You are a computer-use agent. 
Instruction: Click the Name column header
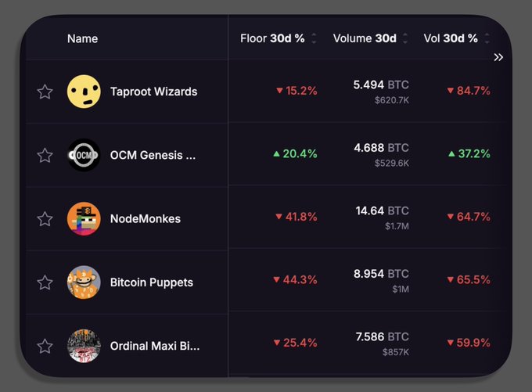(82, 38)
